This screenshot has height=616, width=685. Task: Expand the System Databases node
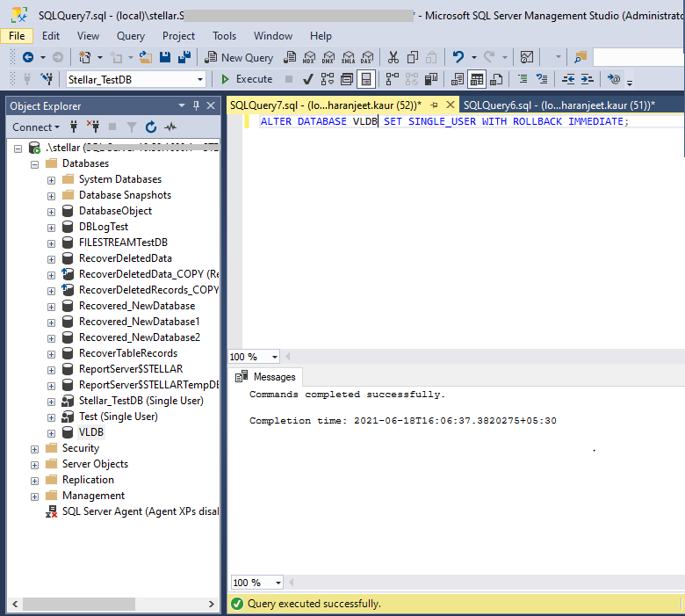[x=51, y=180]
